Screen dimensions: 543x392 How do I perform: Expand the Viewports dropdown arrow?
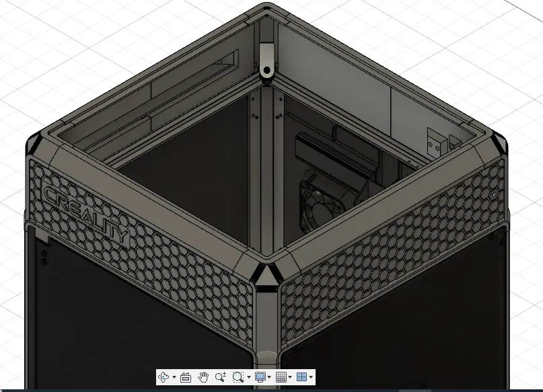coord(311,377)
